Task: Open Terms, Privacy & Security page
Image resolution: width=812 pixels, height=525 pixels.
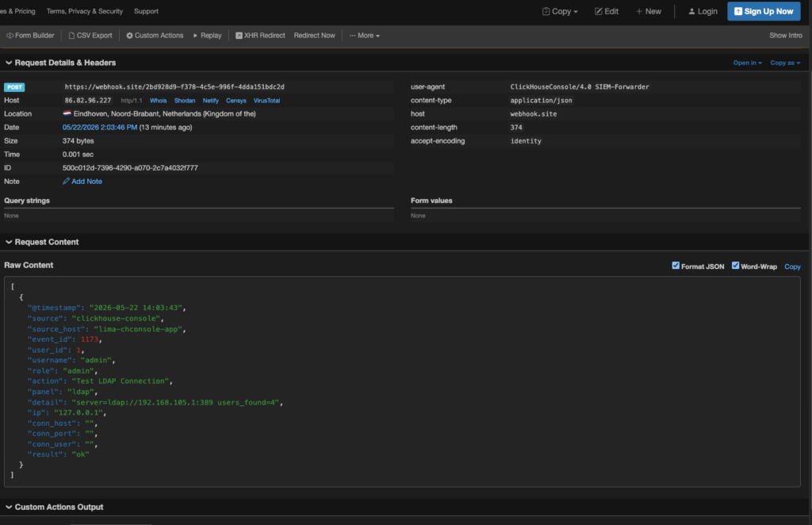Action: tap(84, 11)
